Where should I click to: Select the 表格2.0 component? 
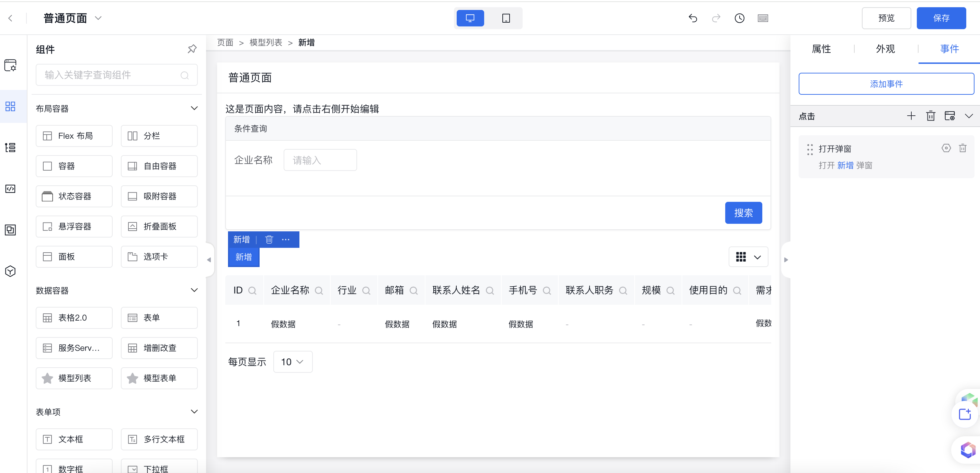tap(74, 318)
